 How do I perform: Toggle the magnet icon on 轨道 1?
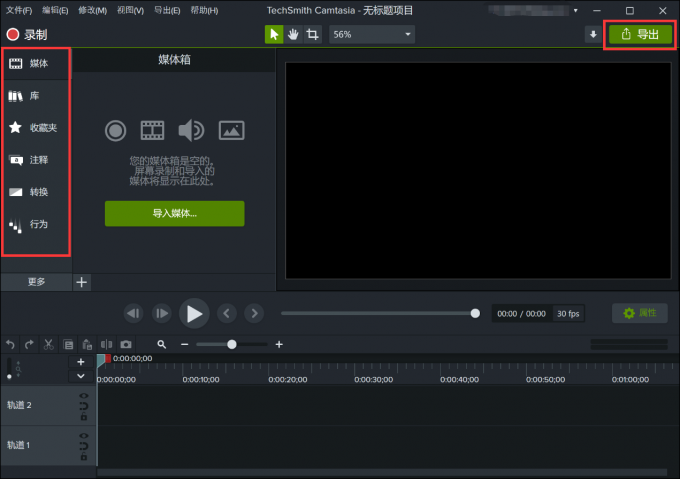point(84,446)
